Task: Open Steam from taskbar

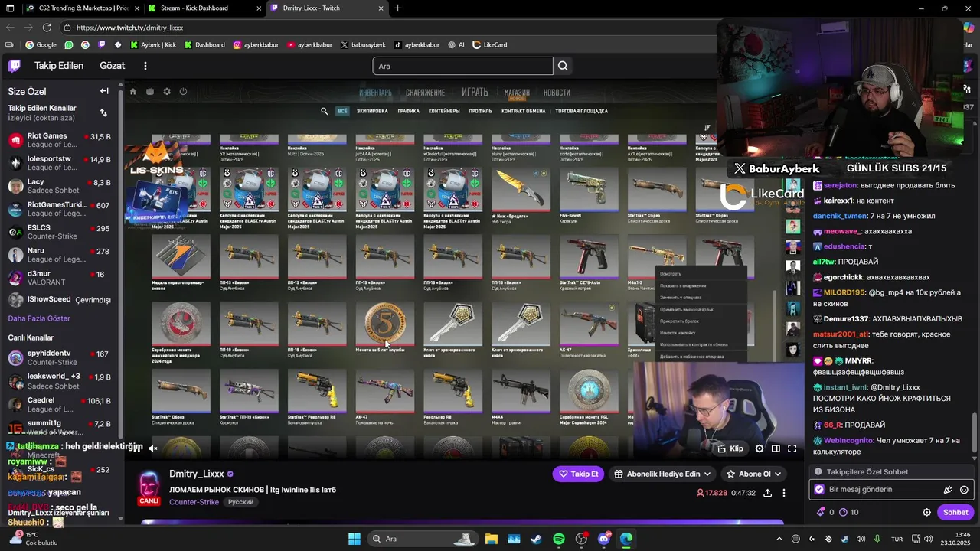Action: coord(536,539)
